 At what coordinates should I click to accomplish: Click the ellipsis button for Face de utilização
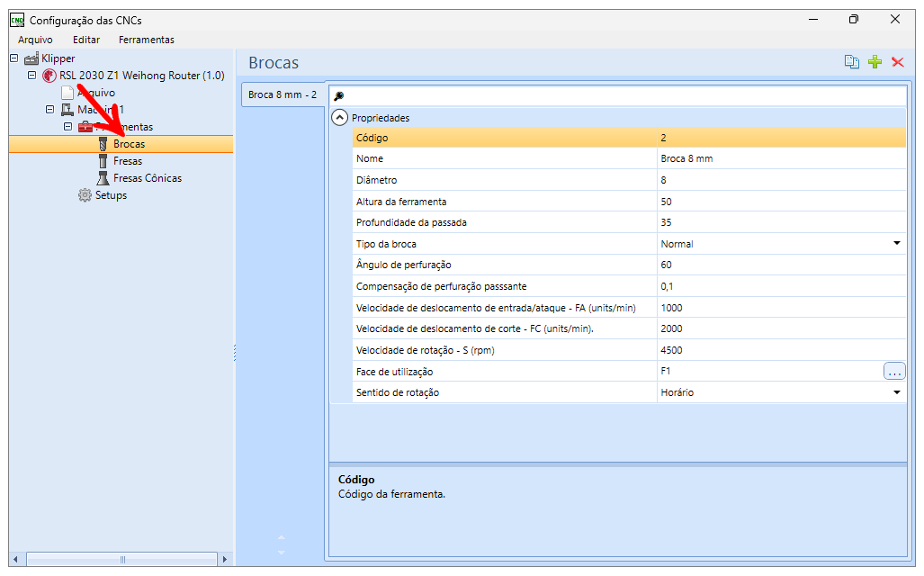[x=894, y=372]
